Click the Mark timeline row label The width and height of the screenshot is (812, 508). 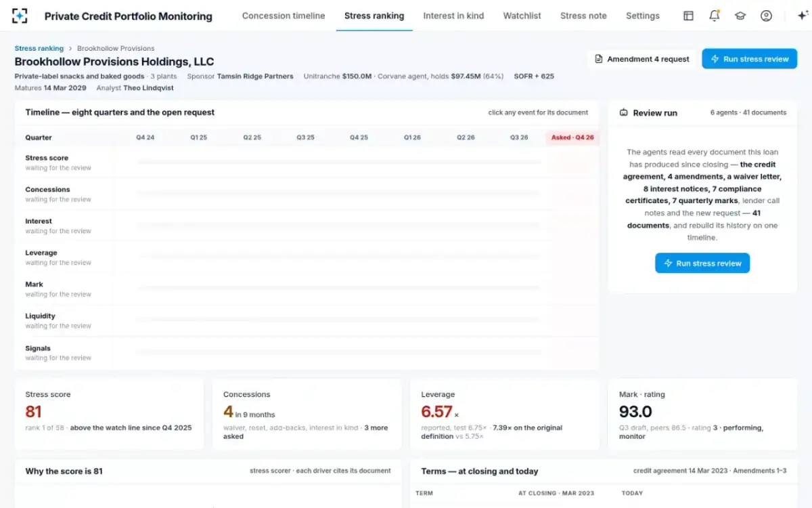[34, 285]
